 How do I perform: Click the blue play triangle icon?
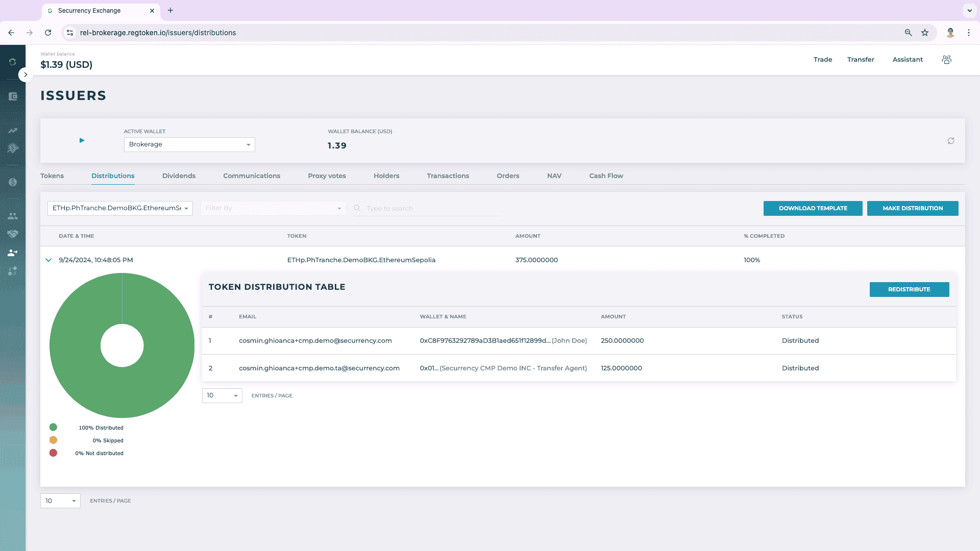click(x=82, y=140)
